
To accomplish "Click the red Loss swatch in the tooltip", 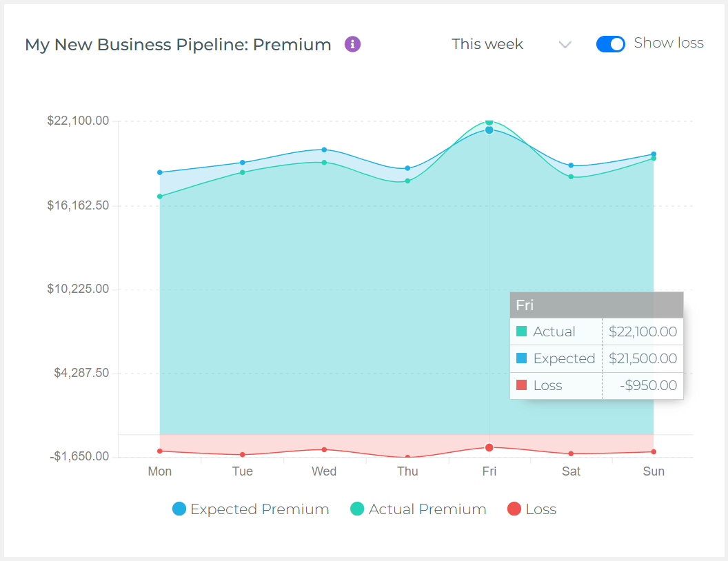I will click(523, 385).
